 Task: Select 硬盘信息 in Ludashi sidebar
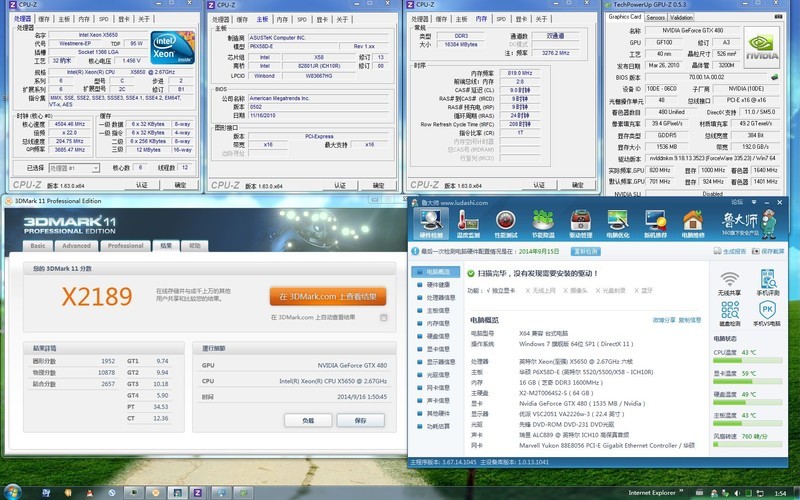tap(436, 336)
